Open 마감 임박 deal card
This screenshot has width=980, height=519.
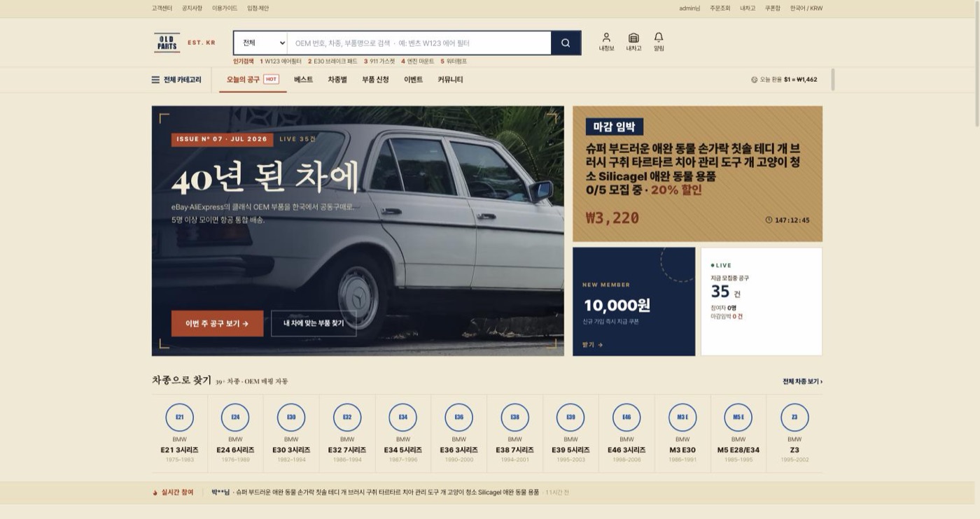coord(697,174)
